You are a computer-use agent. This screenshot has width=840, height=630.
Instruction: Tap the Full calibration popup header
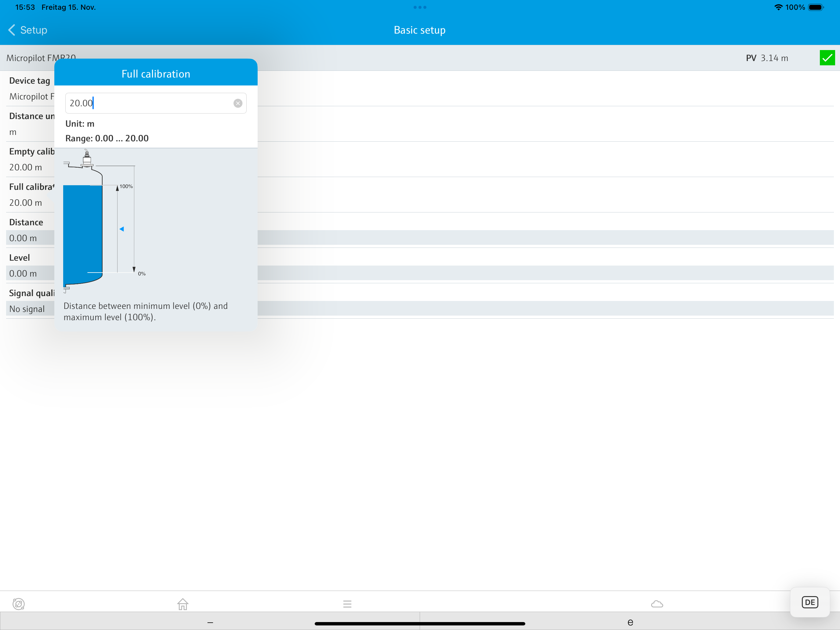pyautogui.click(x=156, y=74)
